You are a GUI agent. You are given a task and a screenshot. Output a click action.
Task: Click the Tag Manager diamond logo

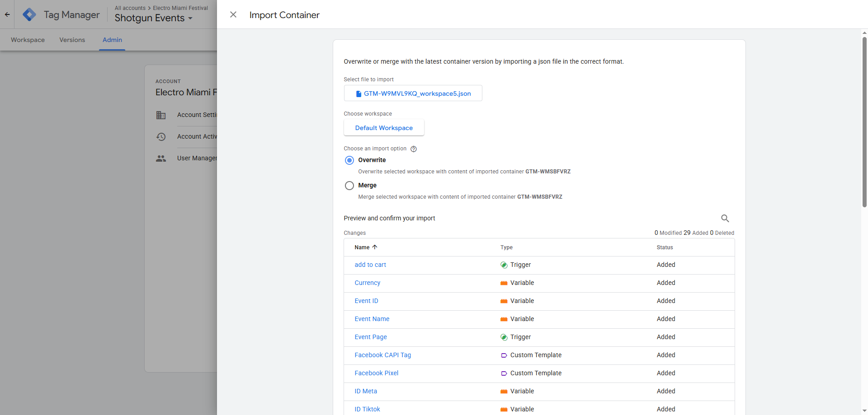29,14
